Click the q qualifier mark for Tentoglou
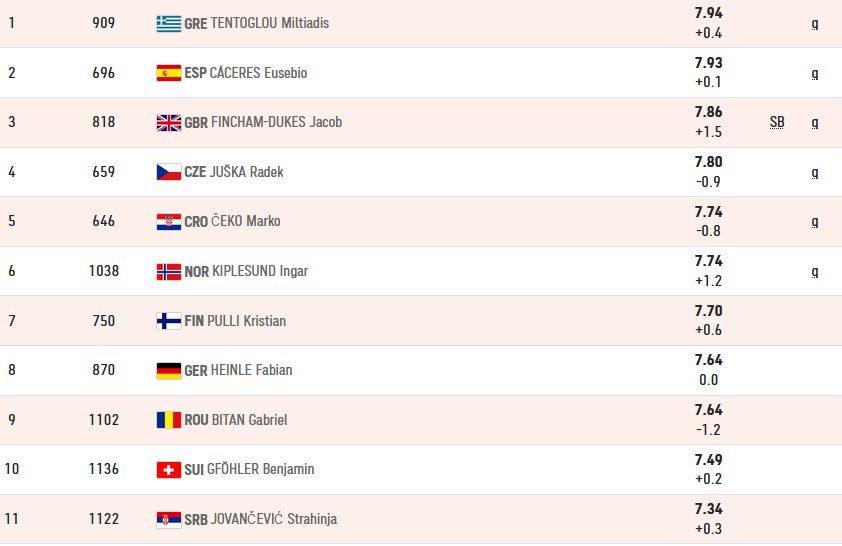 click(x=815, y=24)
